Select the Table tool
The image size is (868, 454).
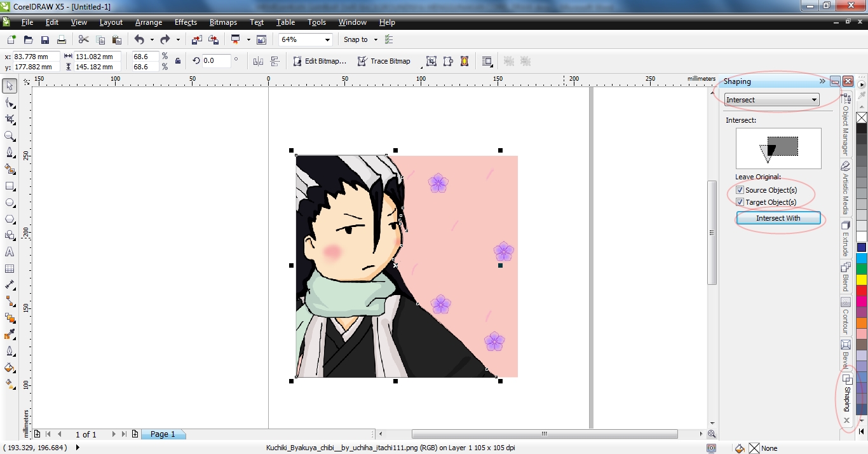pyautogui.click(x=10, y=268)
